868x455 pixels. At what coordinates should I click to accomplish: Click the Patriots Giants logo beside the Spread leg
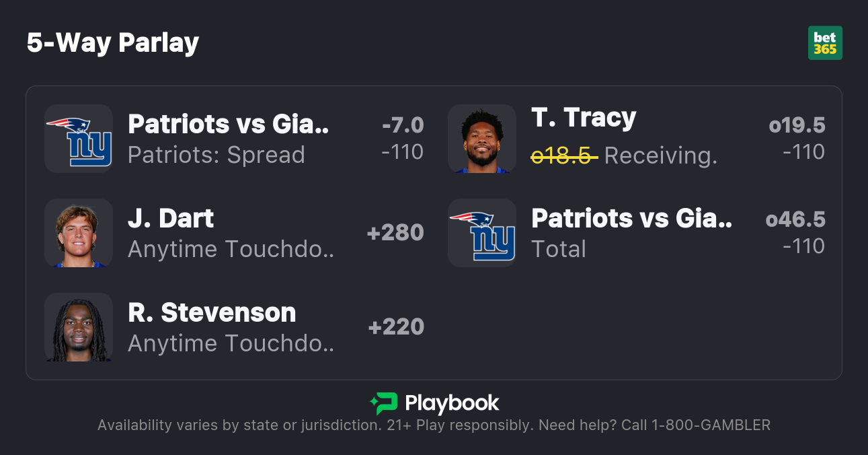pos(79,139)
